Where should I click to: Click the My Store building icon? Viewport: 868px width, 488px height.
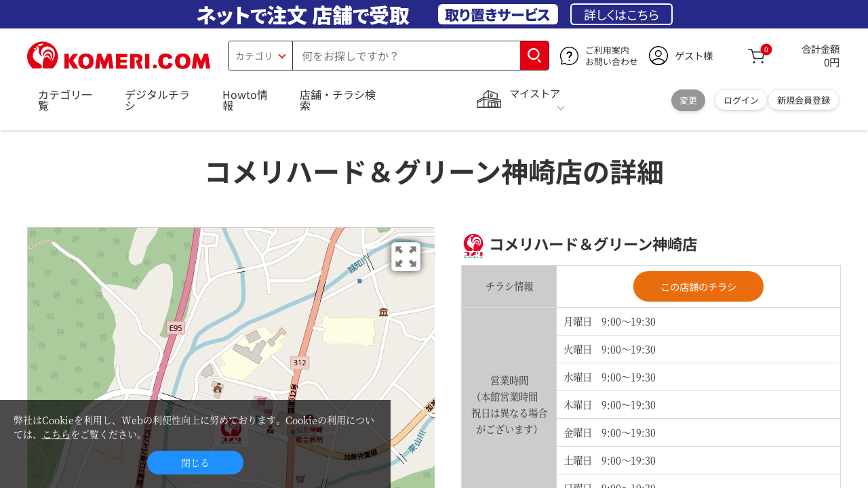point(489,99)
